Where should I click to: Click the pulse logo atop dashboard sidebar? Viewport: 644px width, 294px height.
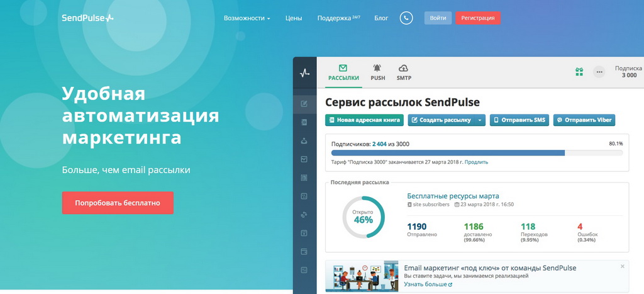[x=304, y=73]
